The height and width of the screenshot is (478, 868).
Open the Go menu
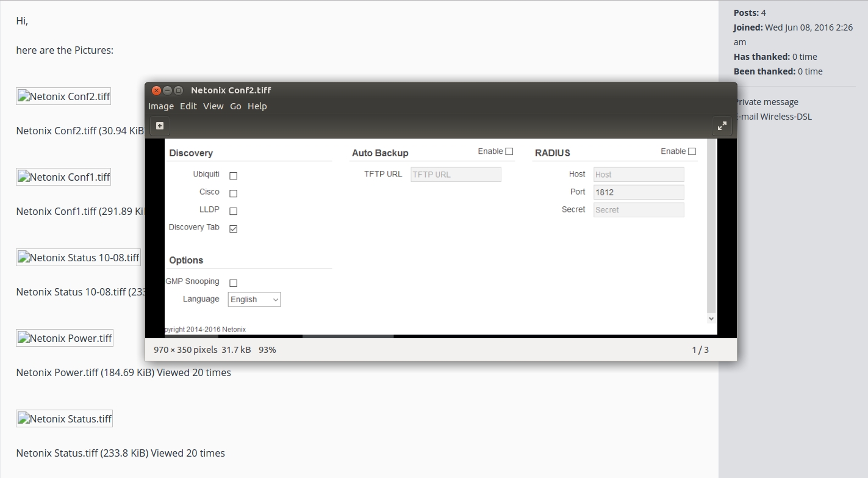[235, 106]
